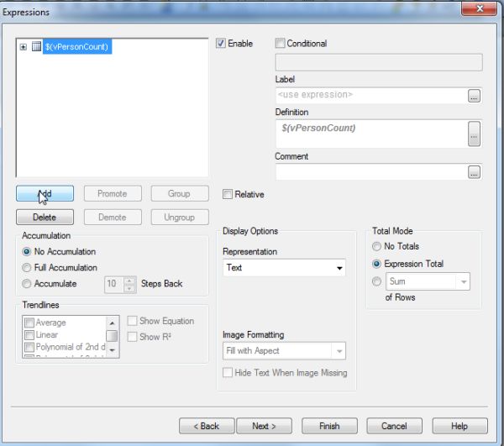Click the Comment field

click(x=371, y=172)
